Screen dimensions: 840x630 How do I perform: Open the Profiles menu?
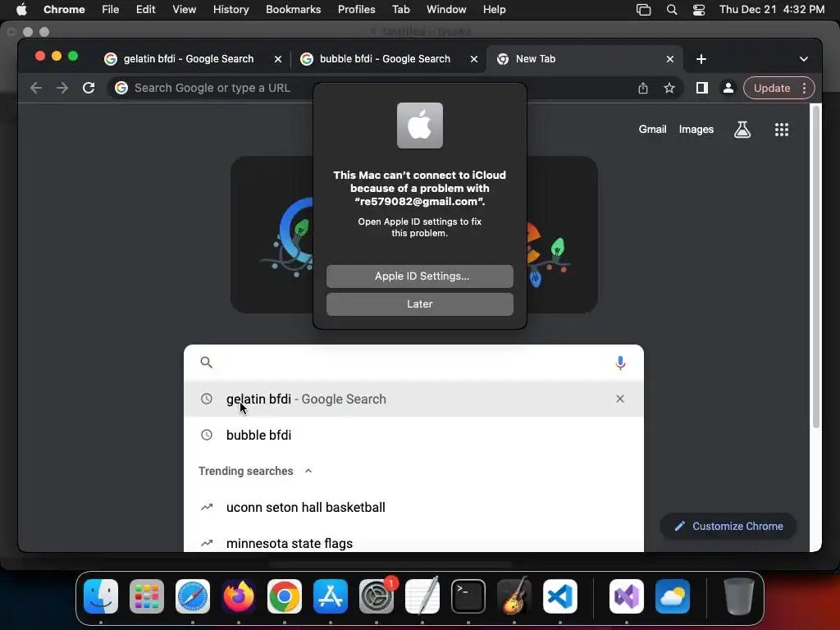click(x=356, y=10)
